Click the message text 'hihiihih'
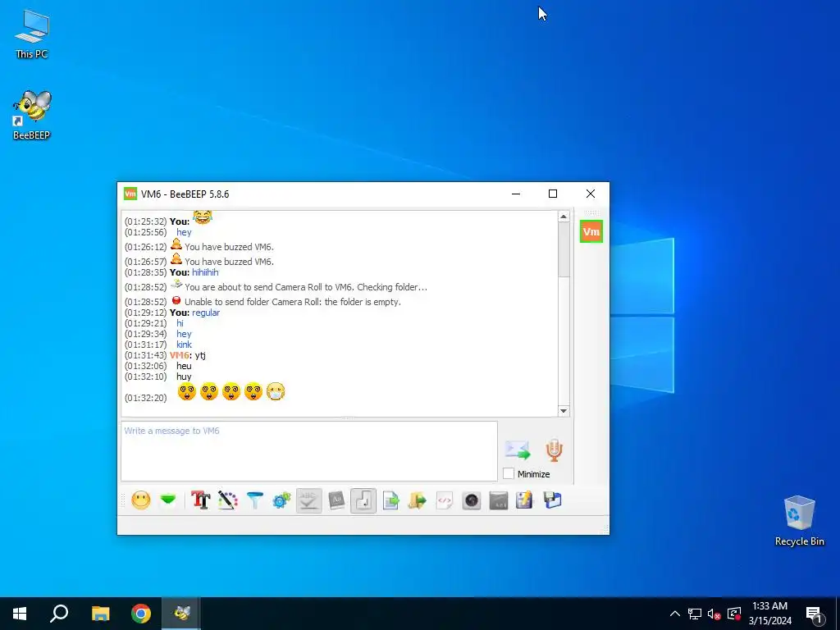Screen dimensions: 840x630 tap(205, 272)
